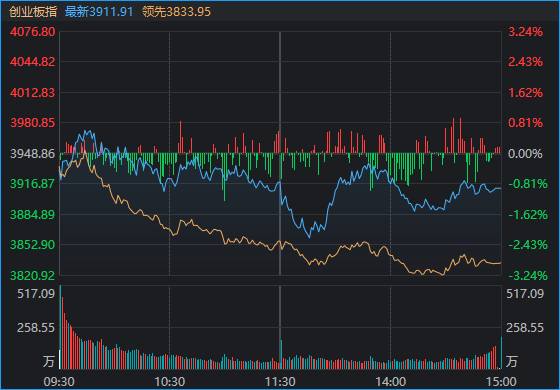This screenshot has height=390, width=560.
Task: Click the red 2.43% percent label
Action: pyautogui.click(x=525, y=62)
